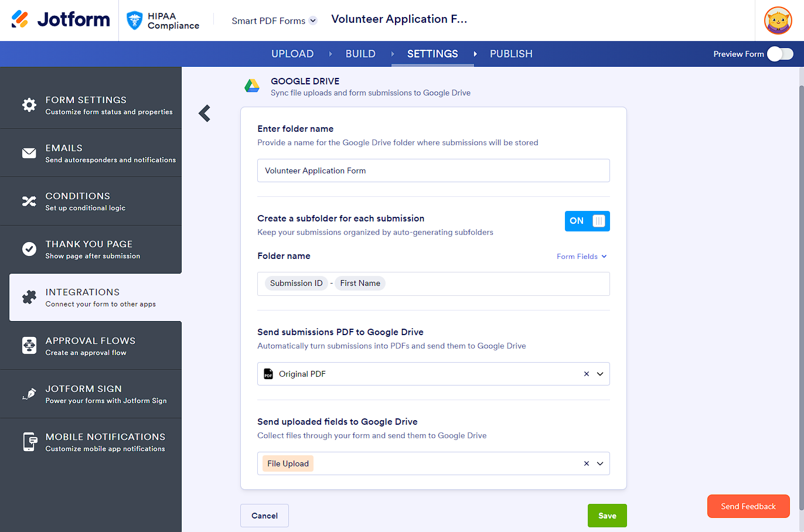
Task: Click the Google Drive logo icon
Action: [x=252, y=86]
